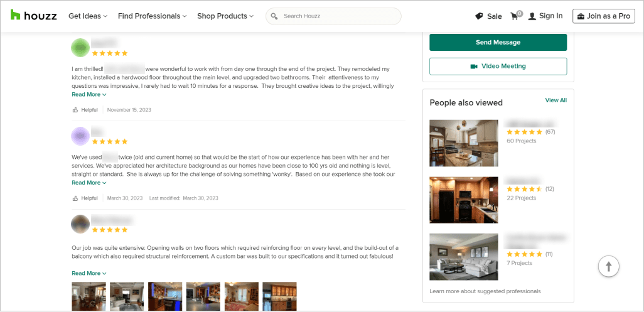Click the search magnifier icon
This screenshot has width=644, height=312.
click(275, 16)
